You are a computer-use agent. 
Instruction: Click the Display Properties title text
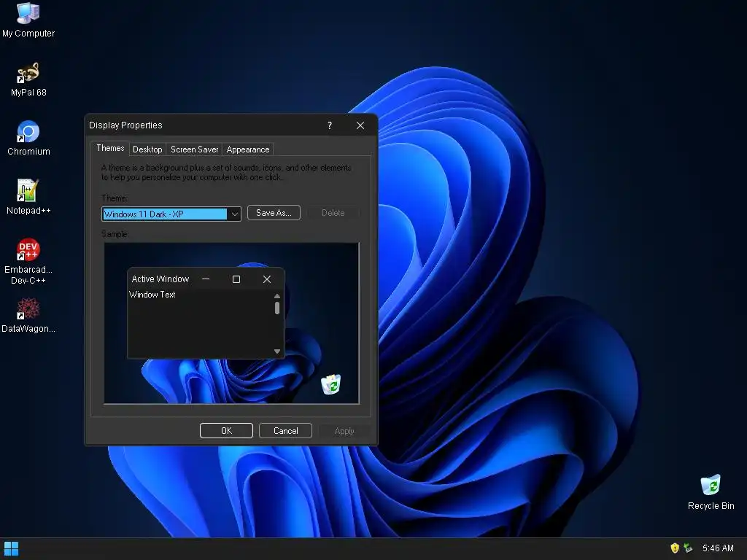coord(125,125)
